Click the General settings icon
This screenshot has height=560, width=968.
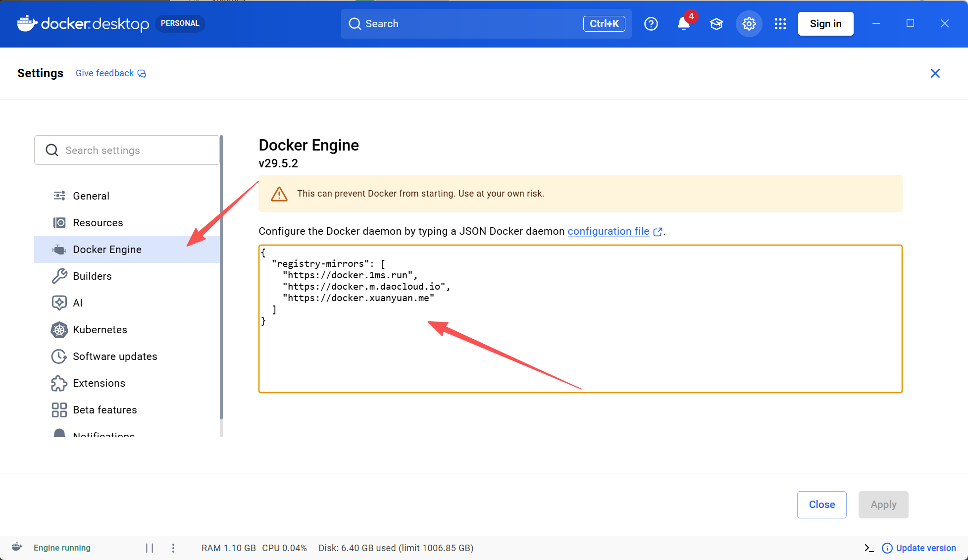point(59,196)
